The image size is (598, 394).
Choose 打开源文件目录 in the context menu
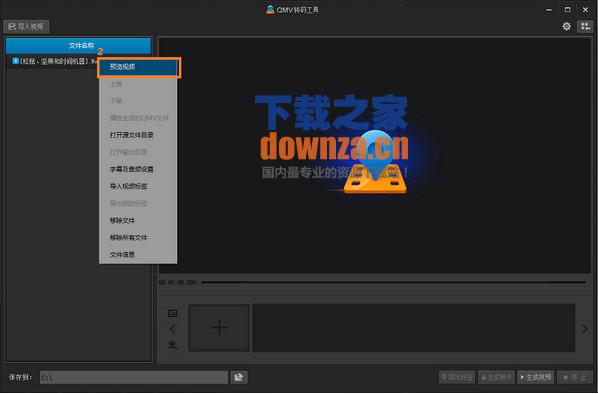(138, 135)
